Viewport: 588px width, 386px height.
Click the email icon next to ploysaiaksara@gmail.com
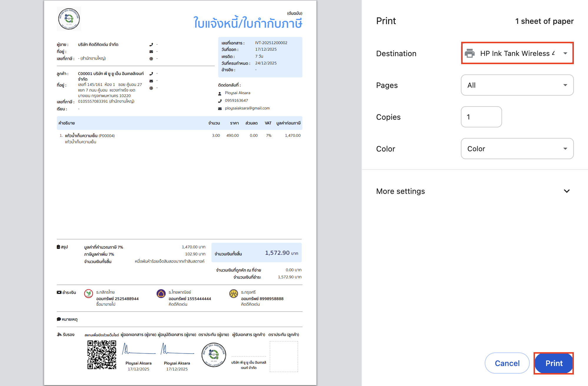220,108
